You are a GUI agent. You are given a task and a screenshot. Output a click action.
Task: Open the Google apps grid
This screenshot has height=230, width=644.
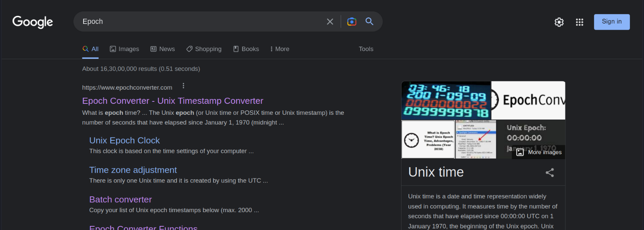pos(579,22)
